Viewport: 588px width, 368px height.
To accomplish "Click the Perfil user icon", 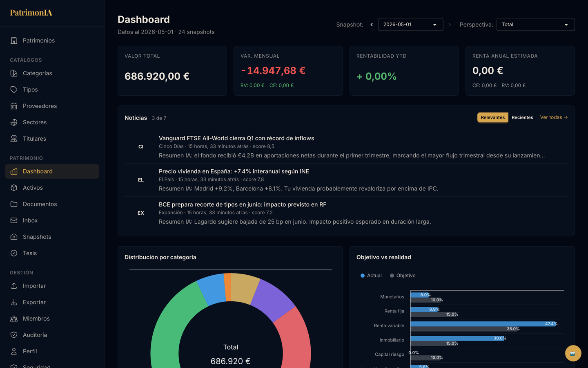I will (14, 351).
